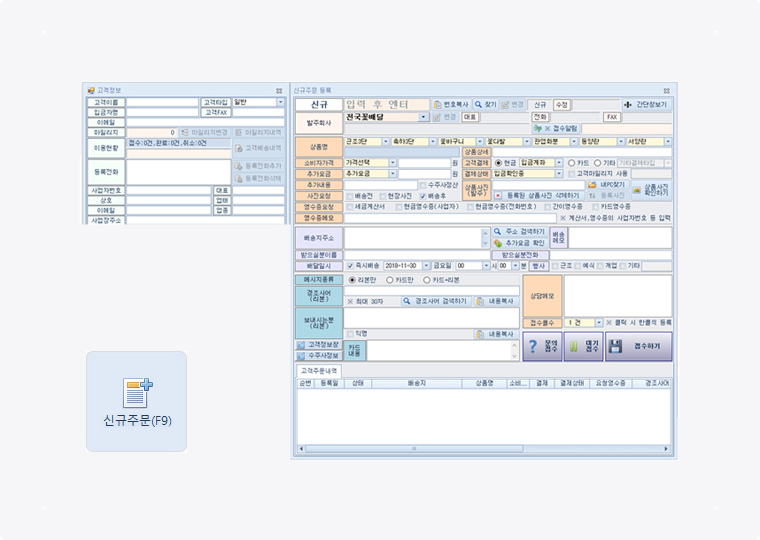Toggle the 즉시배송 checkbox
The image size is (760, 540).
350,266
